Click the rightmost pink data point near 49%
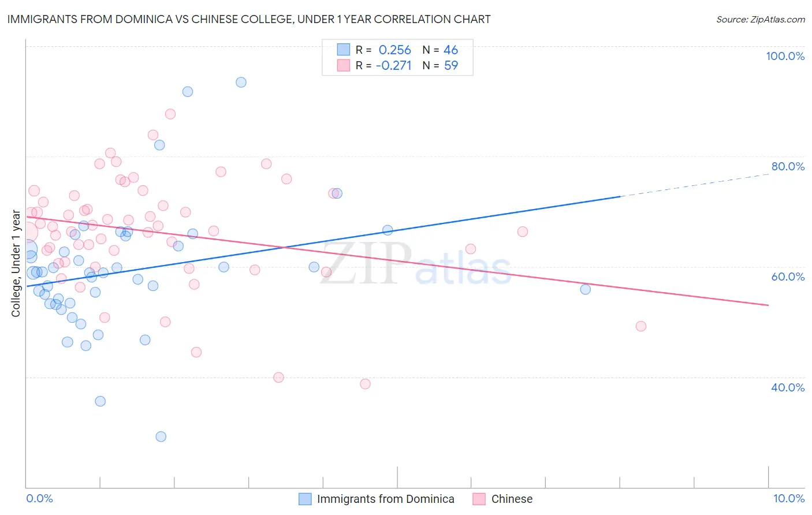This screenshot has height=515, width=812. [x=640, y=326]
